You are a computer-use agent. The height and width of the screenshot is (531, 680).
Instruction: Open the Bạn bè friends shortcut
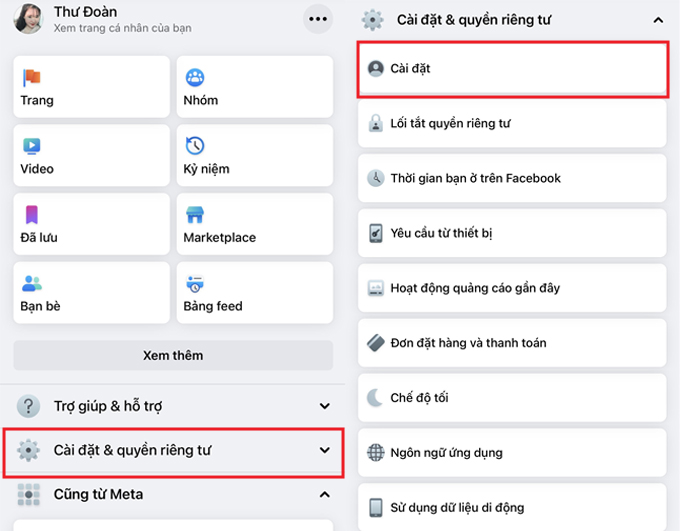(x=91, y=293)
